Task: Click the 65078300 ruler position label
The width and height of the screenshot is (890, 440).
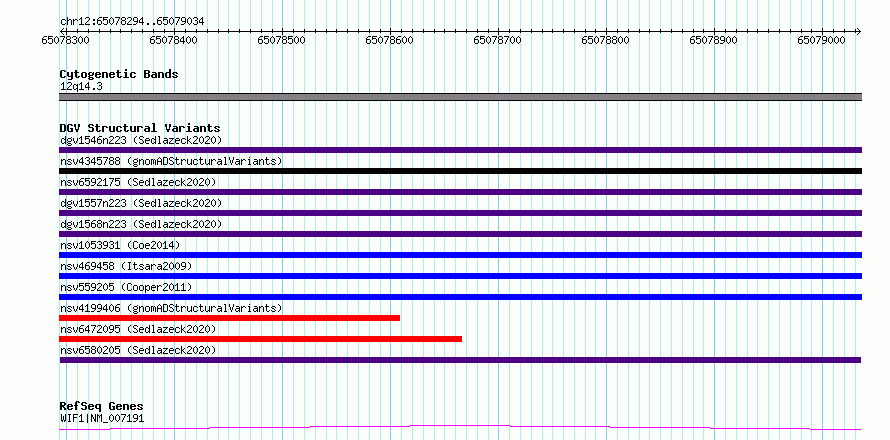Action: (x=66, y=40)
